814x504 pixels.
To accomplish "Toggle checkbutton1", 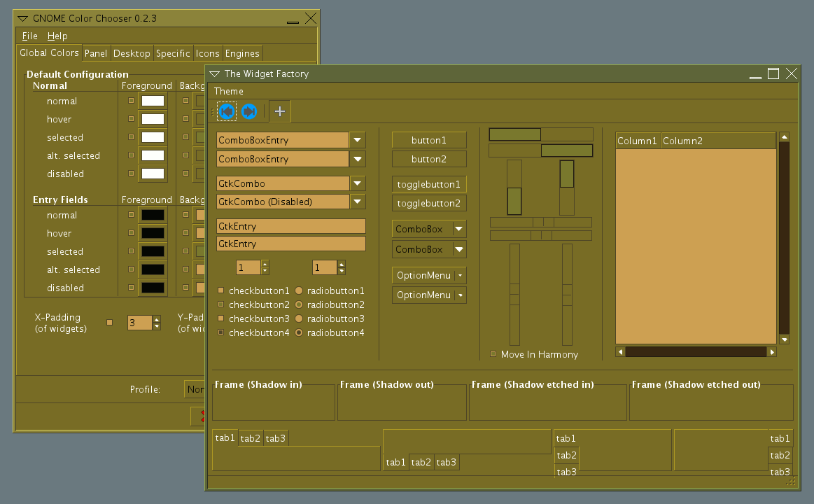I will 220,290.
